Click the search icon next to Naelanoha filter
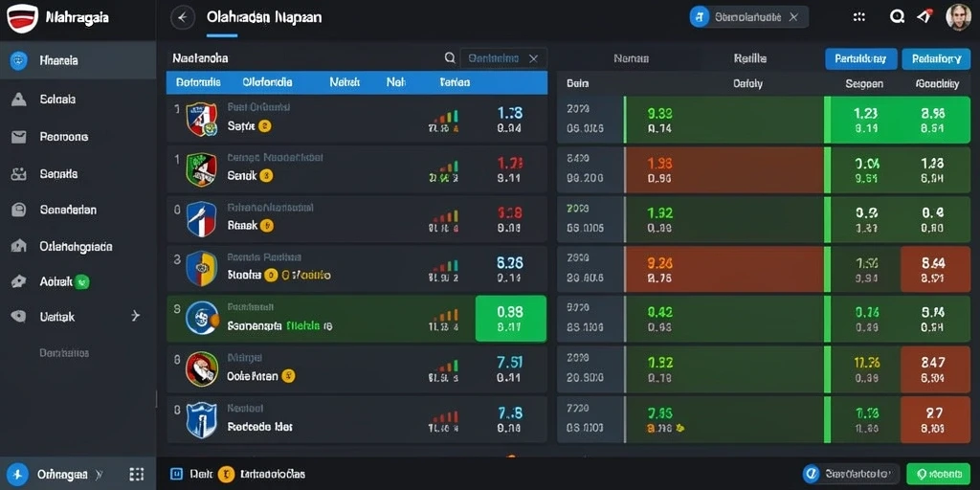Screen dimensions: 980x490 tap(450, 58)
